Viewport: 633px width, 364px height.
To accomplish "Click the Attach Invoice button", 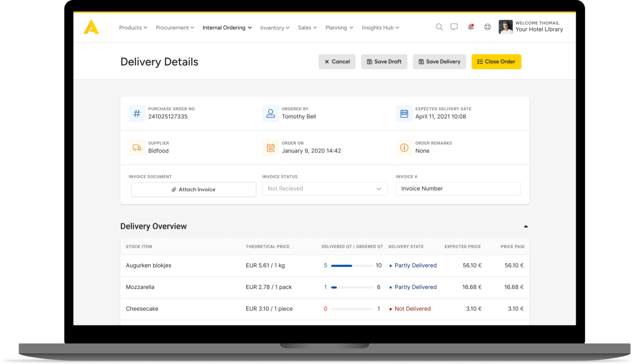I will pos(194,189).
